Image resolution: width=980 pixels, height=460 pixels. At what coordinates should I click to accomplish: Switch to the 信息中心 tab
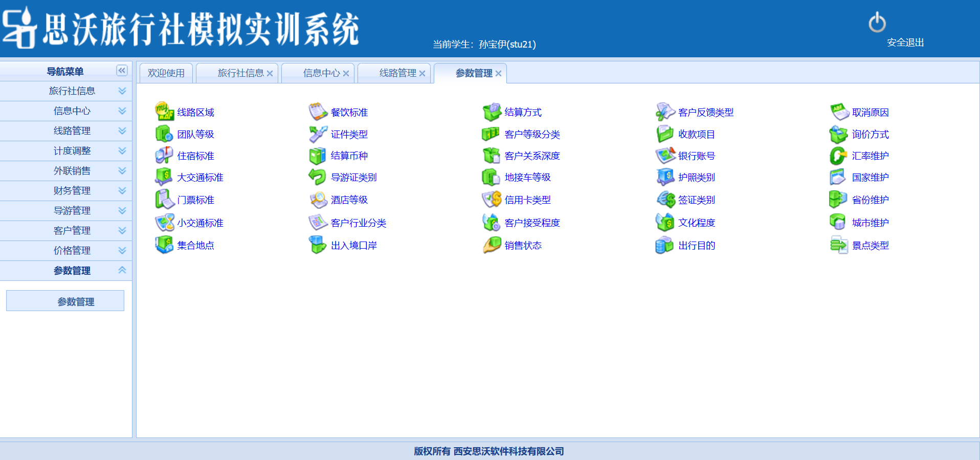321,73
